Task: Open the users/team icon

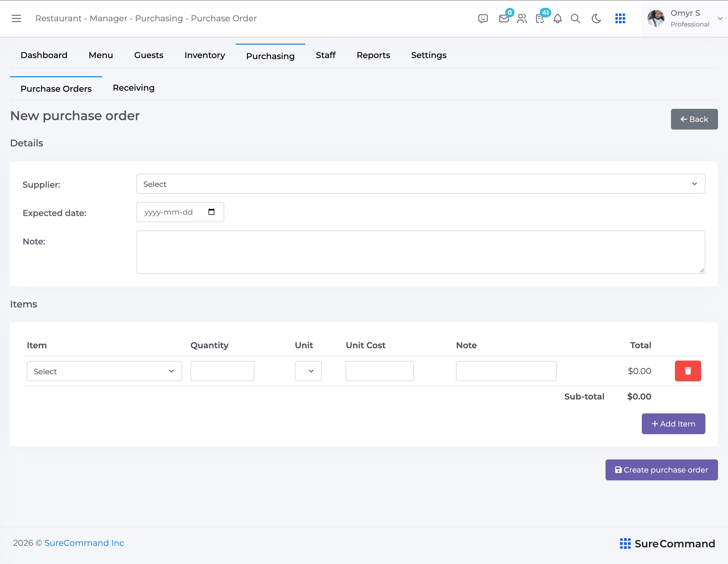Action: (522, 19)
